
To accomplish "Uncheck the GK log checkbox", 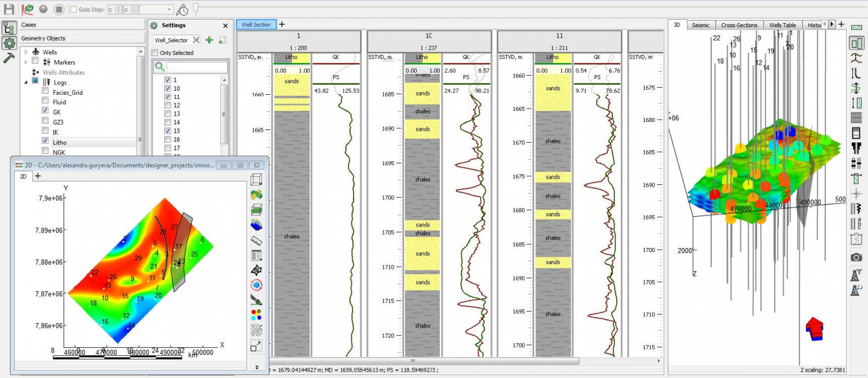I will point(45,112).
